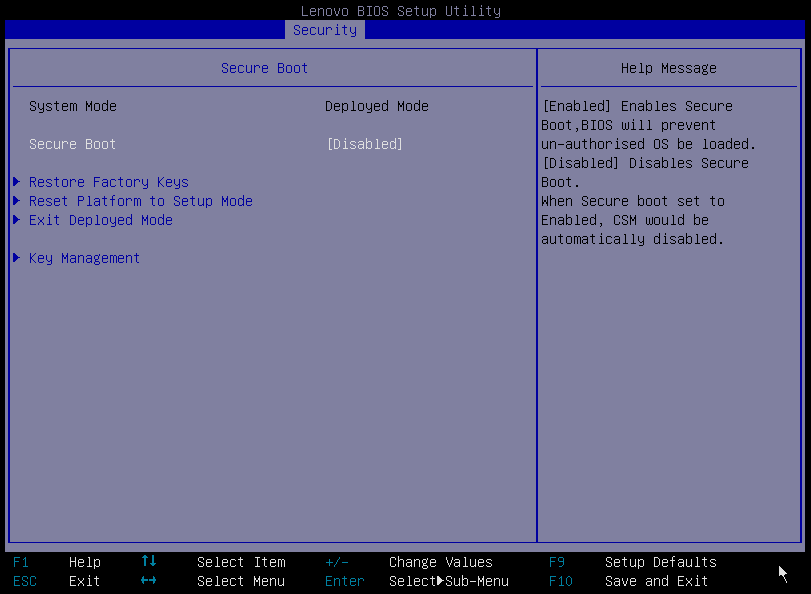Click the up/down arrows Select Item icon
Screen dimensions: 811x594
(x=149, y=562)
